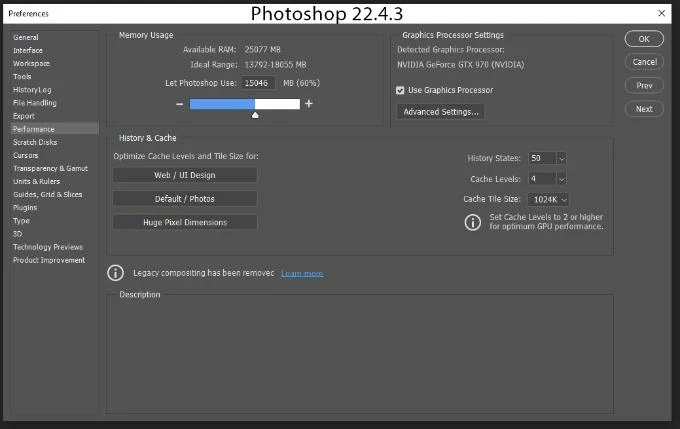Click the info icon beside Legacy compositing notice
This screenshot has height=429, width=680.
pos(115,273)
